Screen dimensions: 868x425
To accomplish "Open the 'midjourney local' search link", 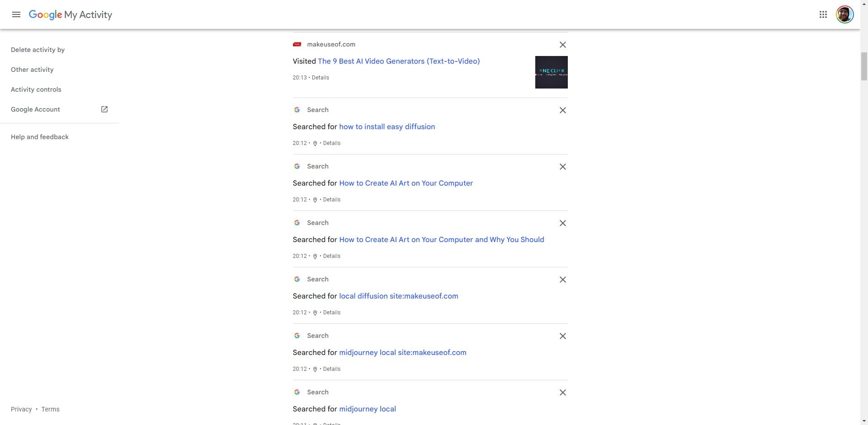I will click(x=368, y=409).
